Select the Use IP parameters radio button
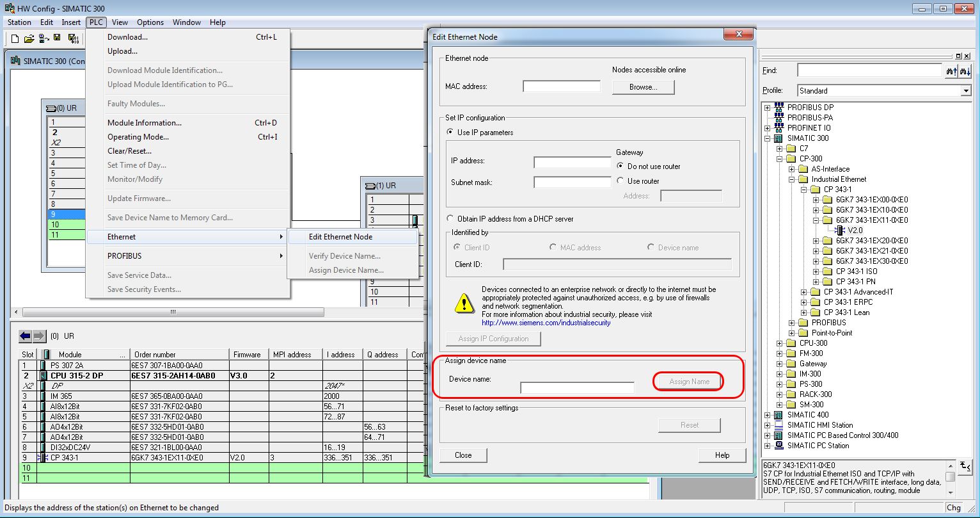This screenshot has height=518, width=980. pos(450,133)
